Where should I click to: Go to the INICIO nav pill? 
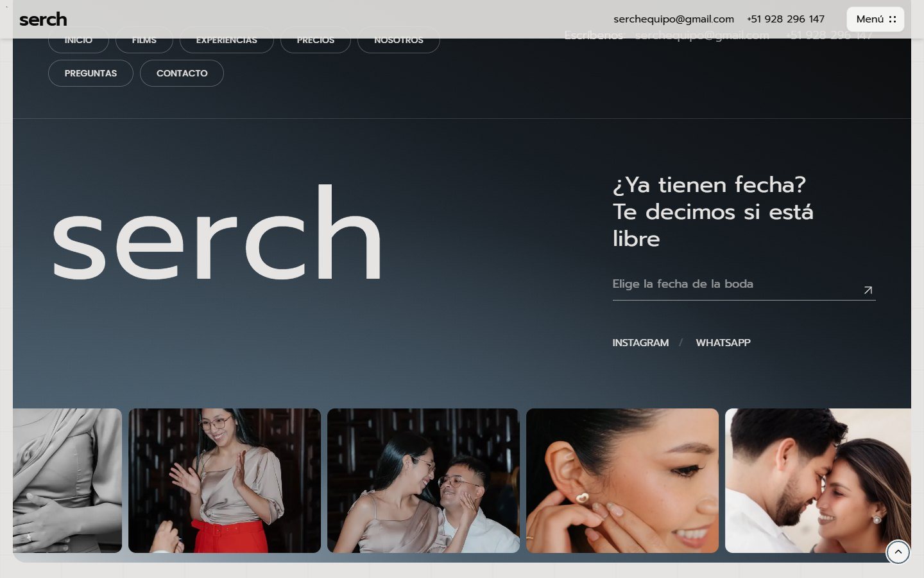(x=78, y=40)
